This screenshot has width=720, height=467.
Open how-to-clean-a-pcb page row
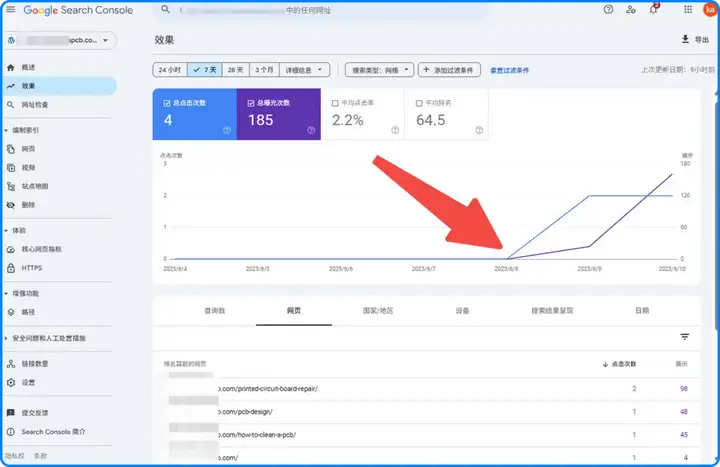click(x=426, y=435)
